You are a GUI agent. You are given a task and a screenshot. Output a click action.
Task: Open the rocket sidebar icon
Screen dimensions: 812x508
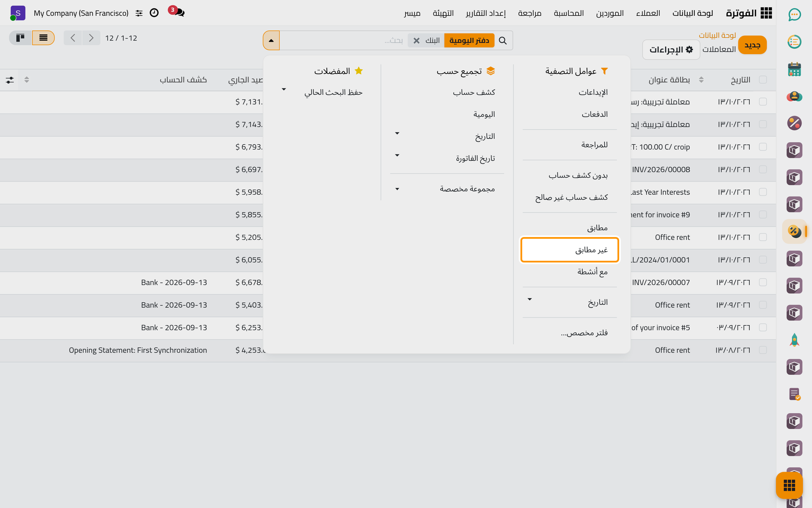pyautogui.click(x=795, y=340)
